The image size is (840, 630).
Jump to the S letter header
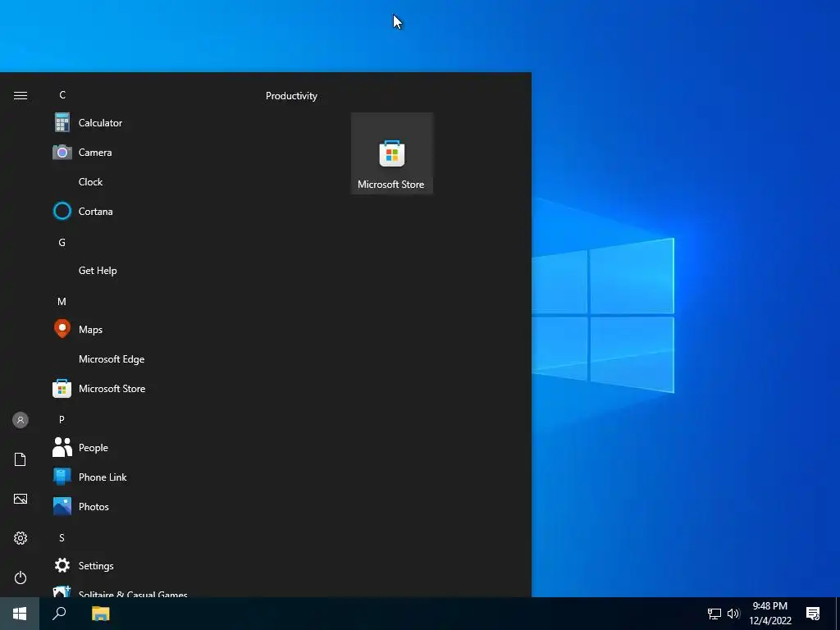click(x=62, y=538)
